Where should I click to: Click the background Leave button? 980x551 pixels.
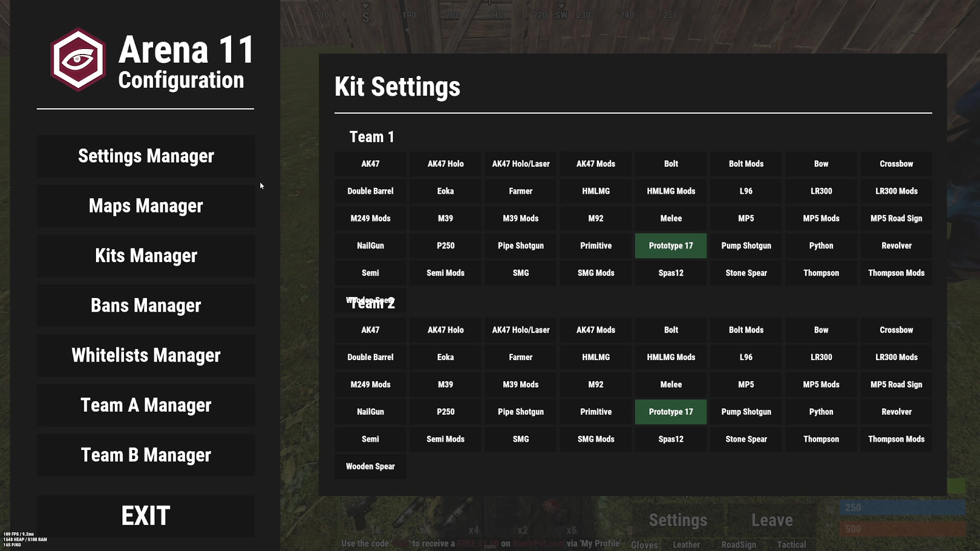772,520
